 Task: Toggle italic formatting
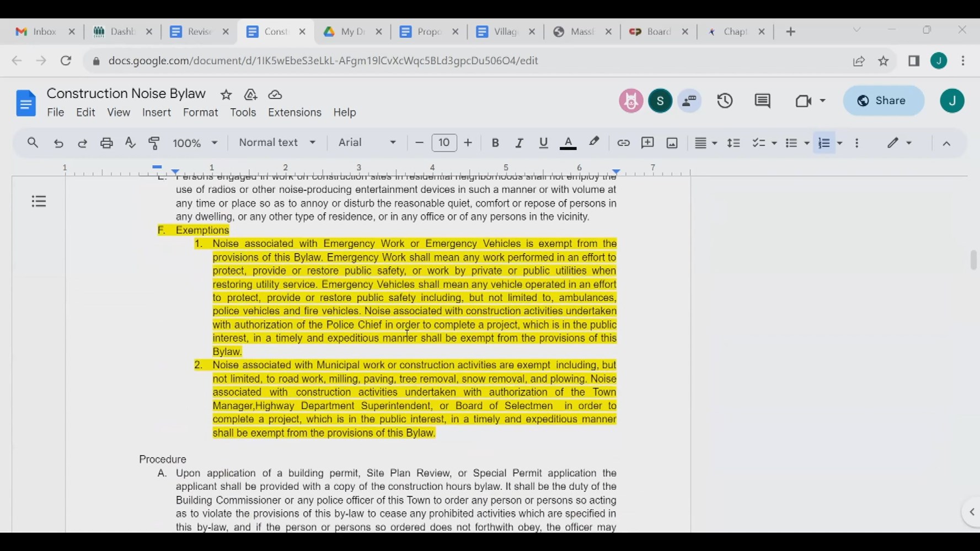(x=519, y=143)
